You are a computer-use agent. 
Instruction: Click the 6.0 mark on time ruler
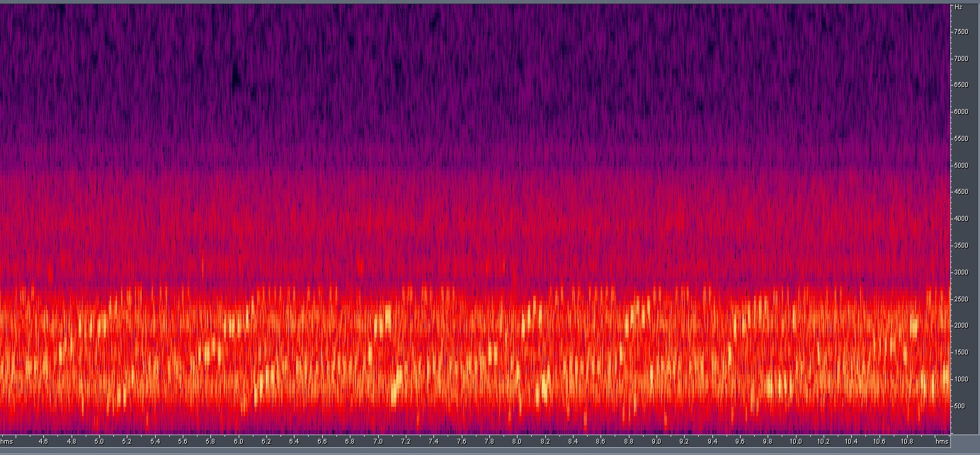(x=239, y=441)
